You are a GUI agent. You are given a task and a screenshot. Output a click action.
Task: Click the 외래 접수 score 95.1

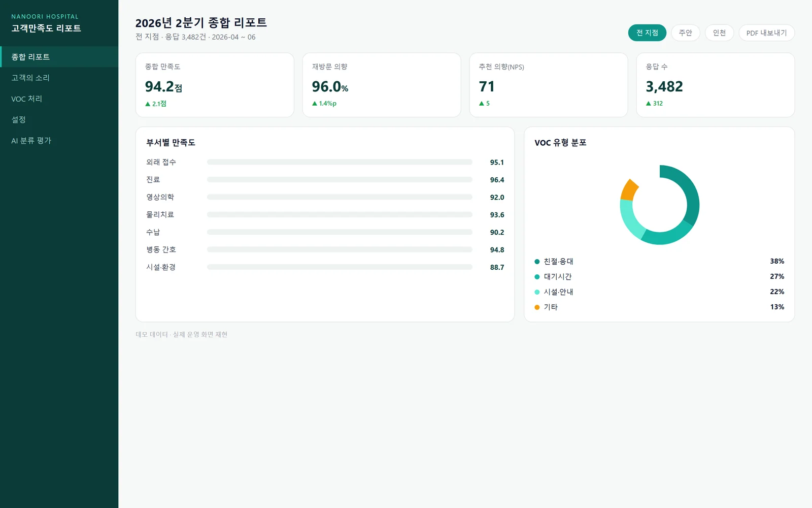[497, 163]
